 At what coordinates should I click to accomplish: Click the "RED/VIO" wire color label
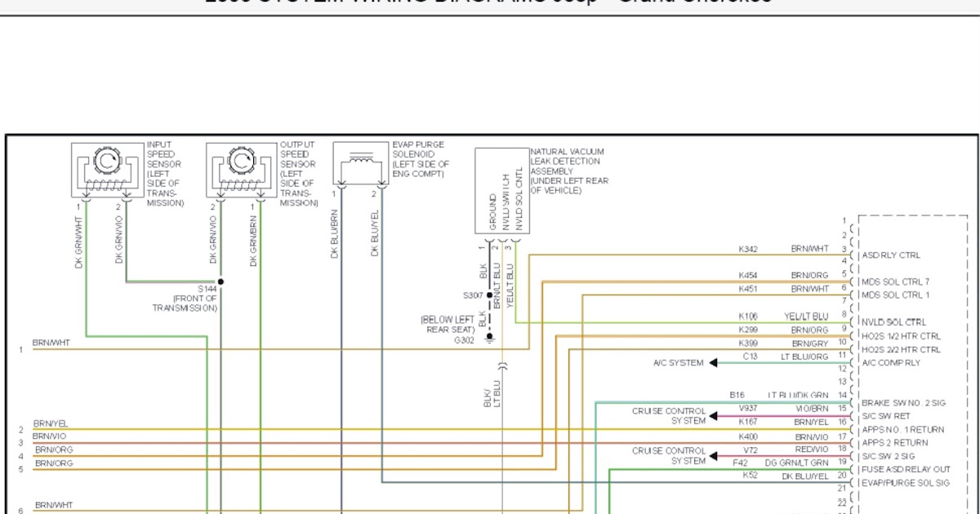click(812, 450)
